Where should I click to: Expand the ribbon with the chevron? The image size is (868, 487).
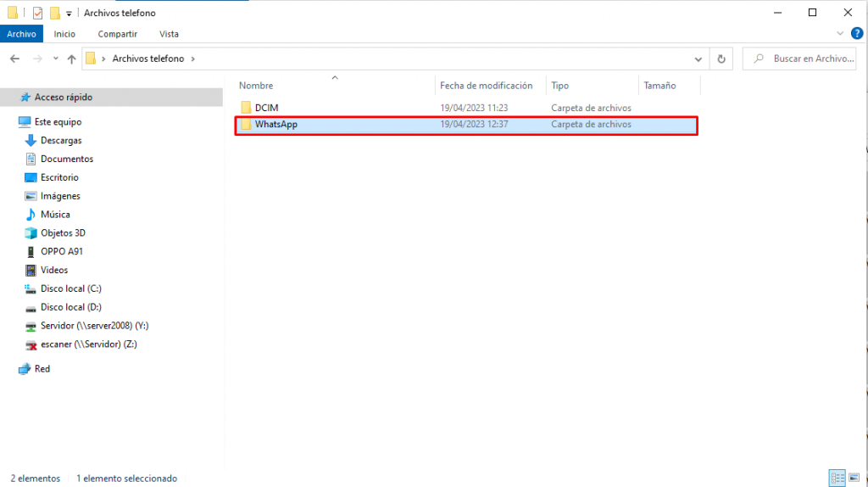click(841, 33)
